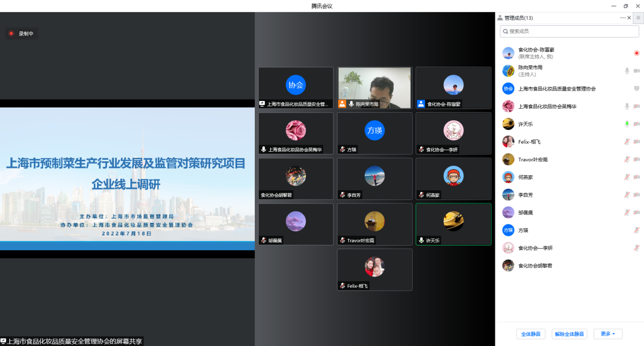Click the camera-off icon for 李自芳

point(636,195)
